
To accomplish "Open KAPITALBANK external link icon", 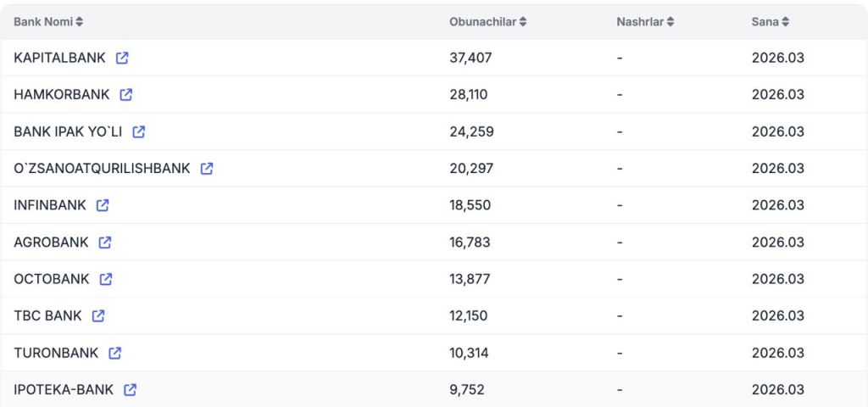I will (x=122, y=58).
